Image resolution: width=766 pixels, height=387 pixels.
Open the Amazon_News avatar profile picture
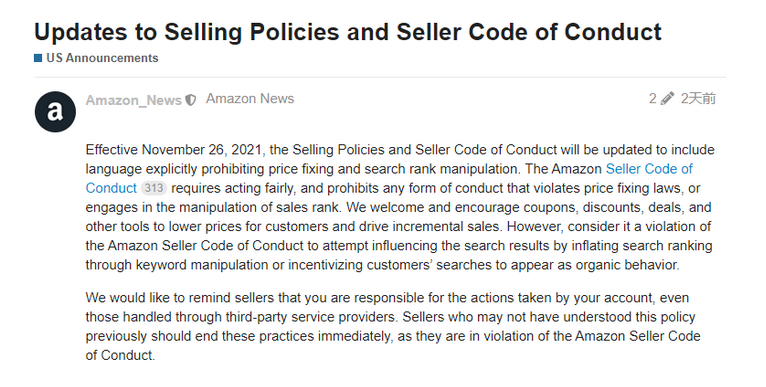point(55,111)
